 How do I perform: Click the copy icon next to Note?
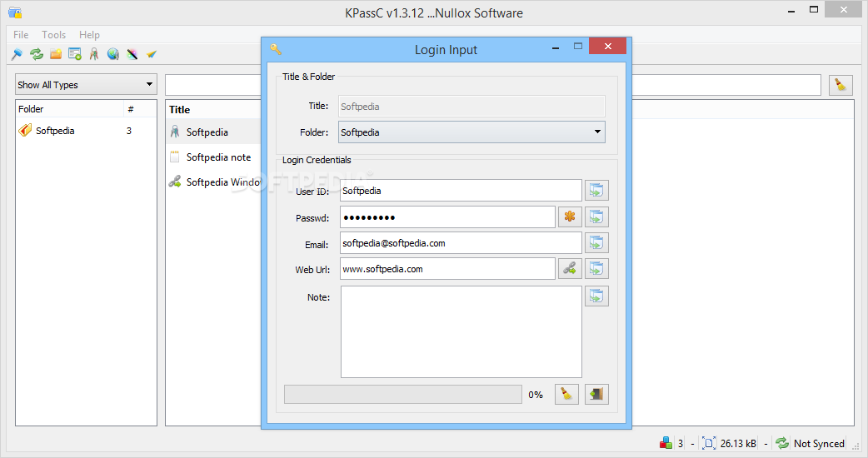tap(596, 296)
